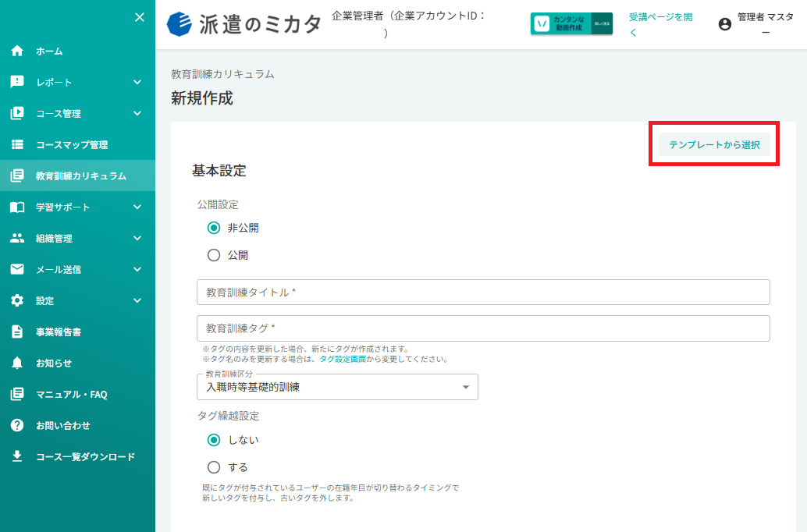This screenshot has width=807, height=532.
Task: Open the 教育訓練区分 dropdown
Action: tap(337, 387)
